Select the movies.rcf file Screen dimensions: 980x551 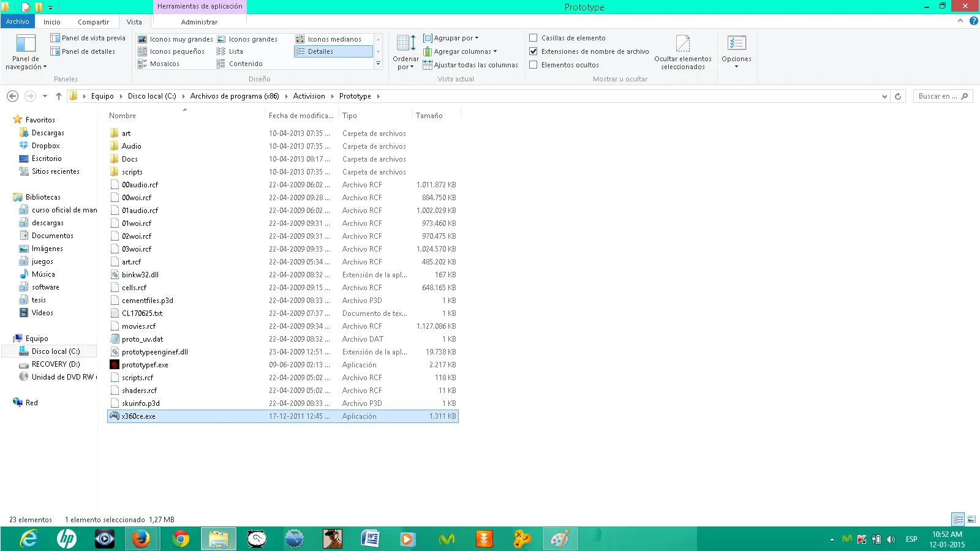coord(138,326)
